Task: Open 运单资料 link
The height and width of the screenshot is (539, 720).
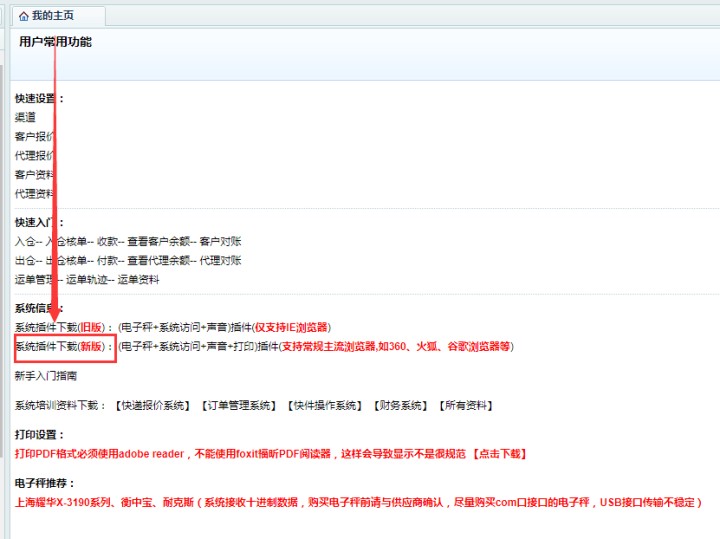Action: 138,280
